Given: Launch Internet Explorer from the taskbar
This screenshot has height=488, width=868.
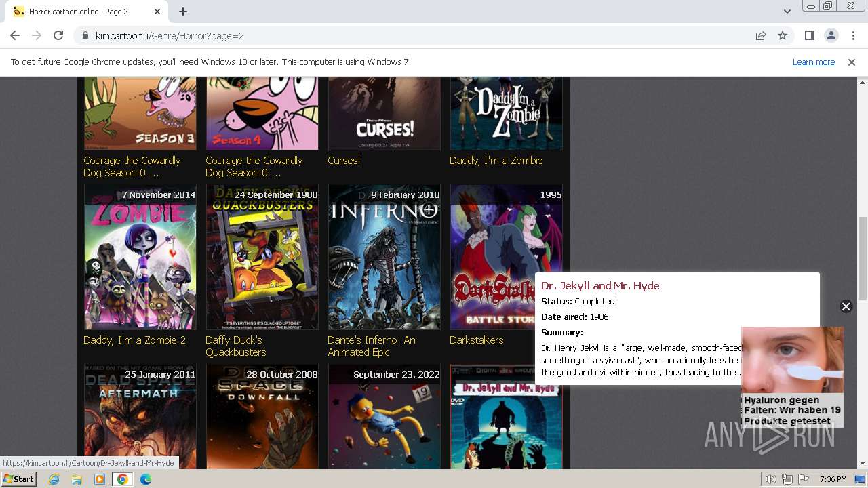Looking at the screenshot, I should 54,479.
